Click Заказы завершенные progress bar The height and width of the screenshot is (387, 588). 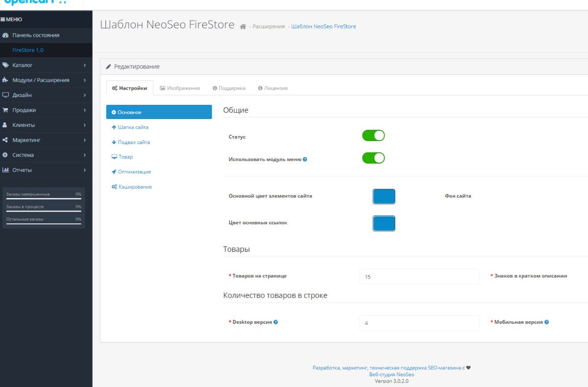coord(44,199)
